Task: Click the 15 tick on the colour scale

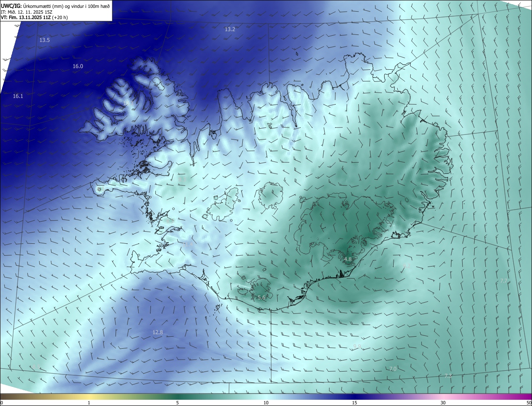Action: tap(355, 403)
